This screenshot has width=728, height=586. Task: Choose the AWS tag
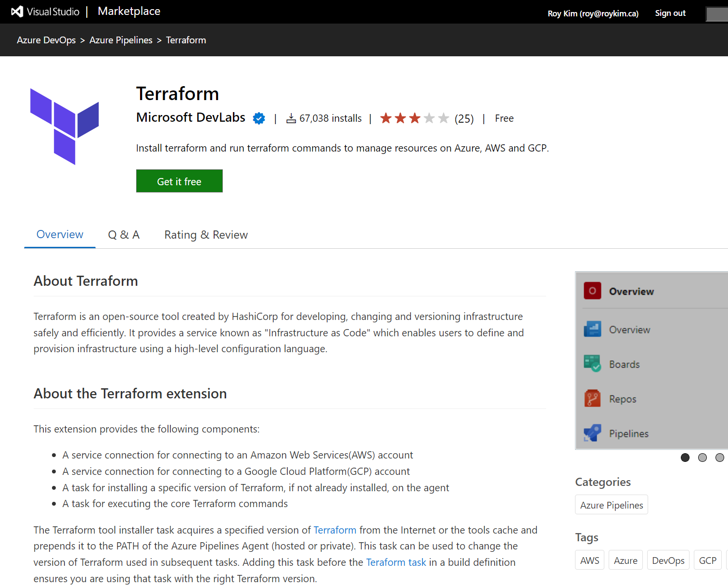pyautogui.click(x=589, y=561)
